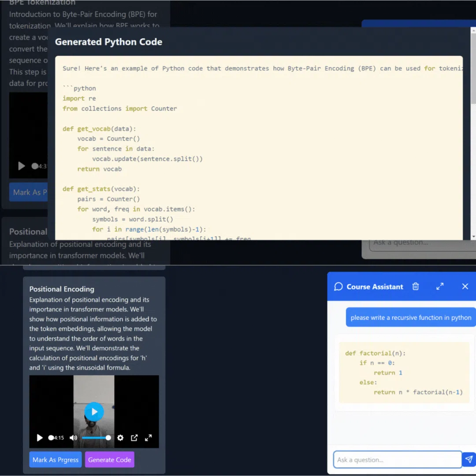Click the small play control in Positional Encoding player
Screen dimensions: 476x476
click(x=40, y=438)
